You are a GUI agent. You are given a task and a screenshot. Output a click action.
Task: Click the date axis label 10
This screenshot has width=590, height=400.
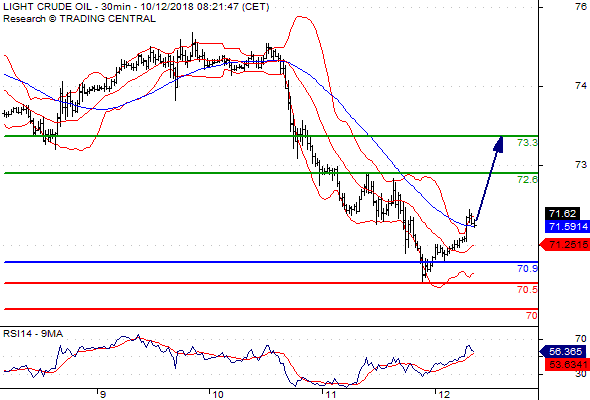(217, 395)
